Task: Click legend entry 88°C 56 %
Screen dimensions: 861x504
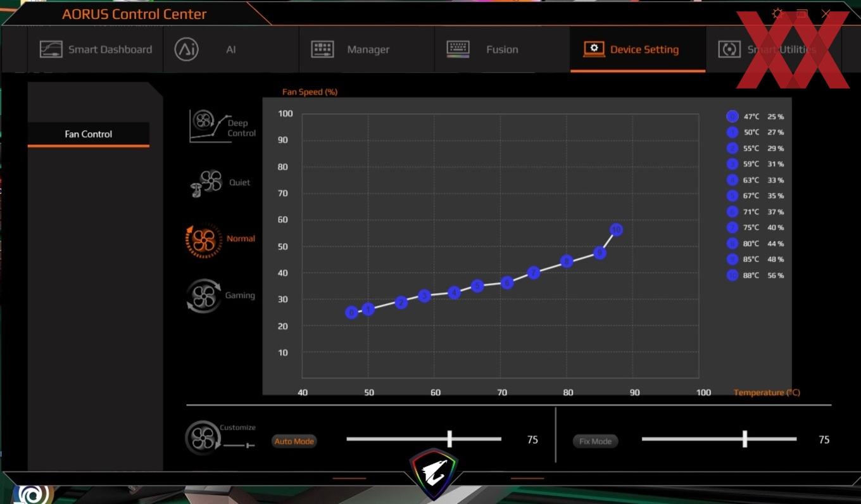Action: (755, 275)
